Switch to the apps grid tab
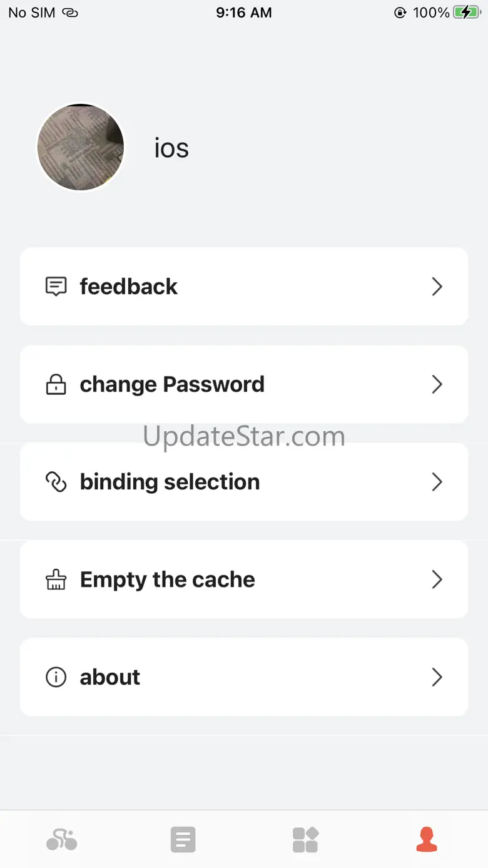This screenshot has height=868, width=488. click(305, 839)
